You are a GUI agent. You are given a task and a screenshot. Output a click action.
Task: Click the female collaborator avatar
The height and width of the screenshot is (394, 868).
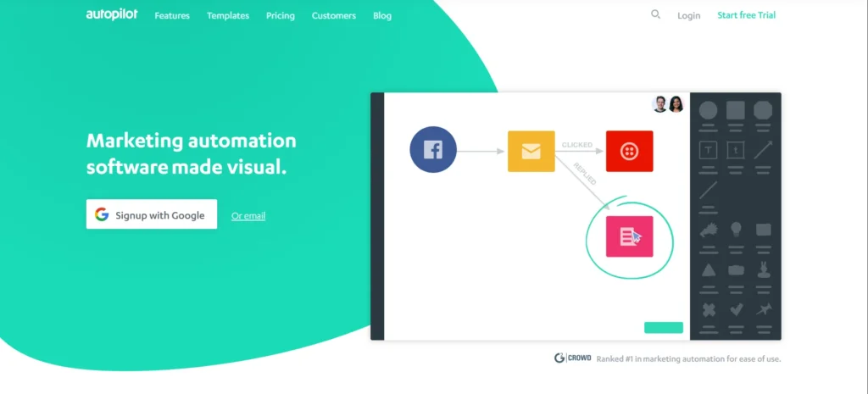click(x=676, y=104)
